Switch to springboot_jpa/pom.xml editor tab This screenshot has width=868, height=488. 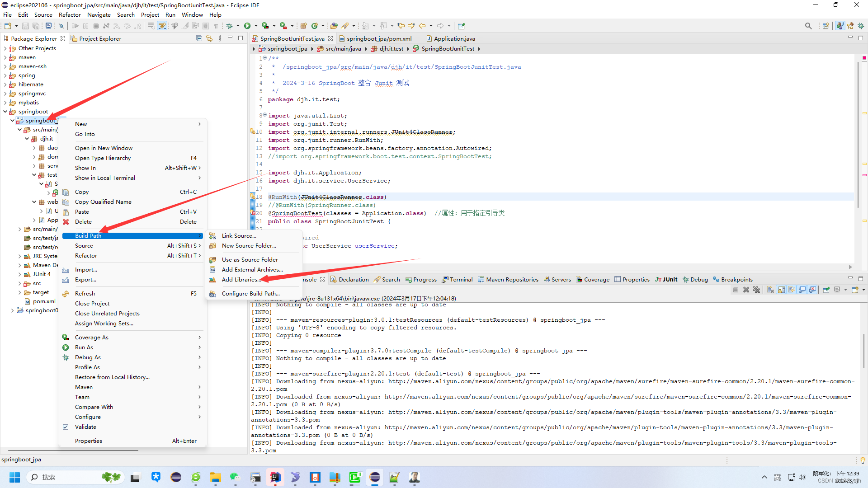[379, 39]
